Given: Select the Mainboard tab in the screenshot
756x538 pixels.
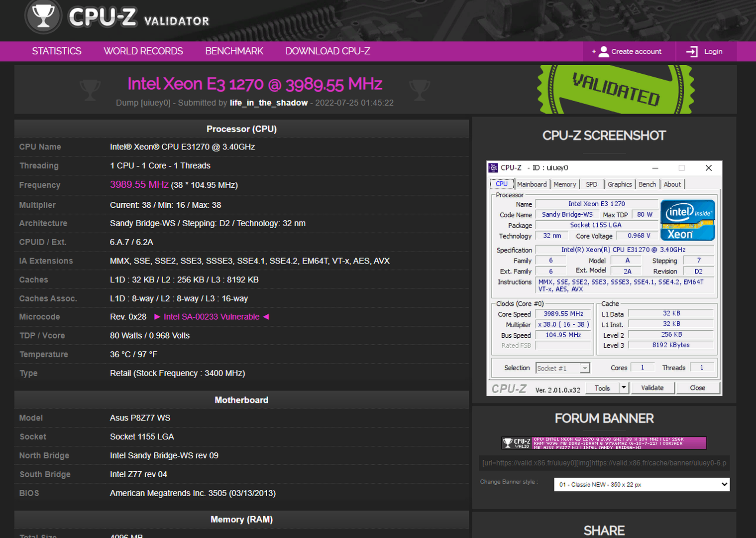Looking at the screenshot, I should pyautogui.click(x=532, y=184).
